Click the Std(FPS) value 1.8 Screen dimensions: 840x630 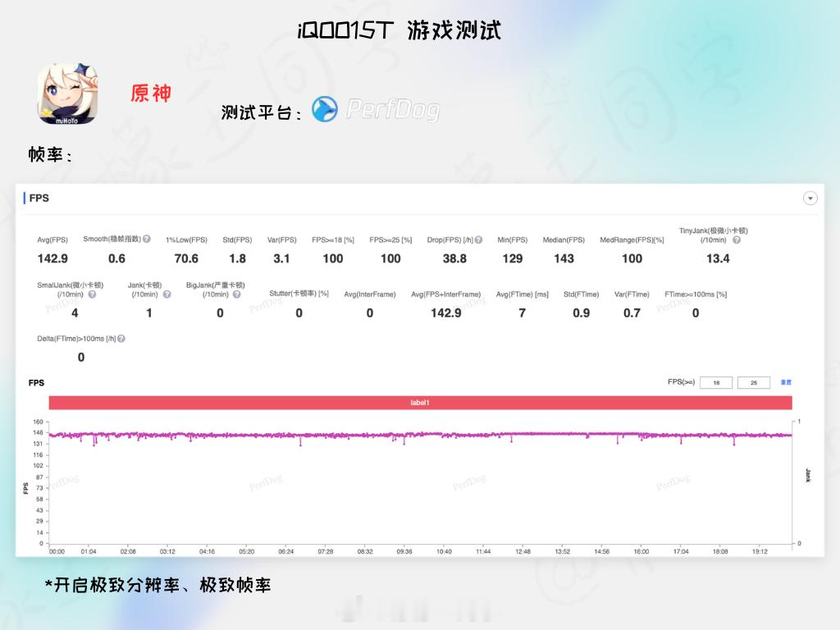[237, 258]
